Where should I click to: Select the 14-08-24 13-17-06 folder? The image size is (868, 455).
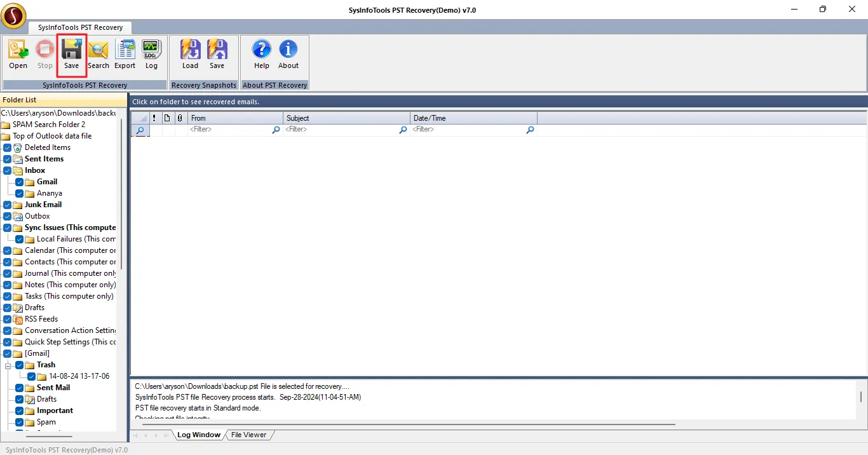(79, 376)
